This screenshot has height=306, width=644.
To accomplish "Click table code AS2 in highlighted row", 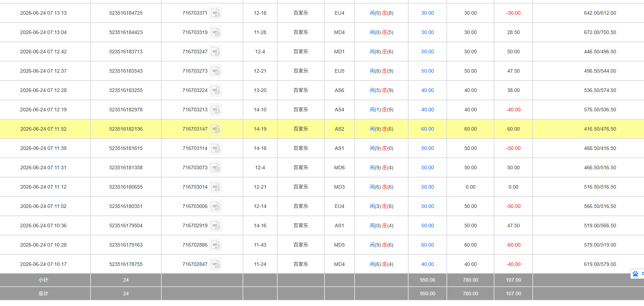I will click(x=339, y=129).
